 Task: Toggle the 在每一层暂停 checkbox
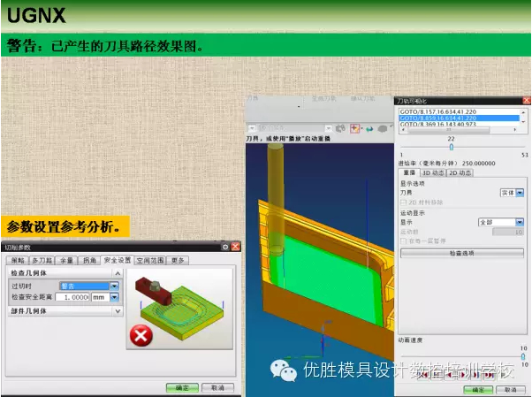click(x=403, y=240)
